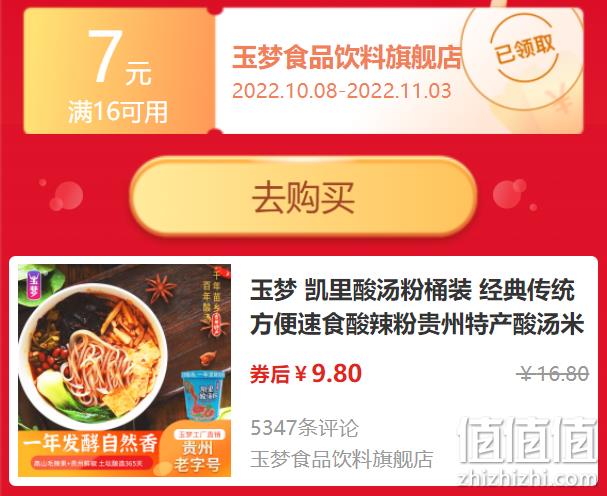The image size is (607, 496).
Task: Click the 满16可用 condition text
Action: tap(118, 112)
